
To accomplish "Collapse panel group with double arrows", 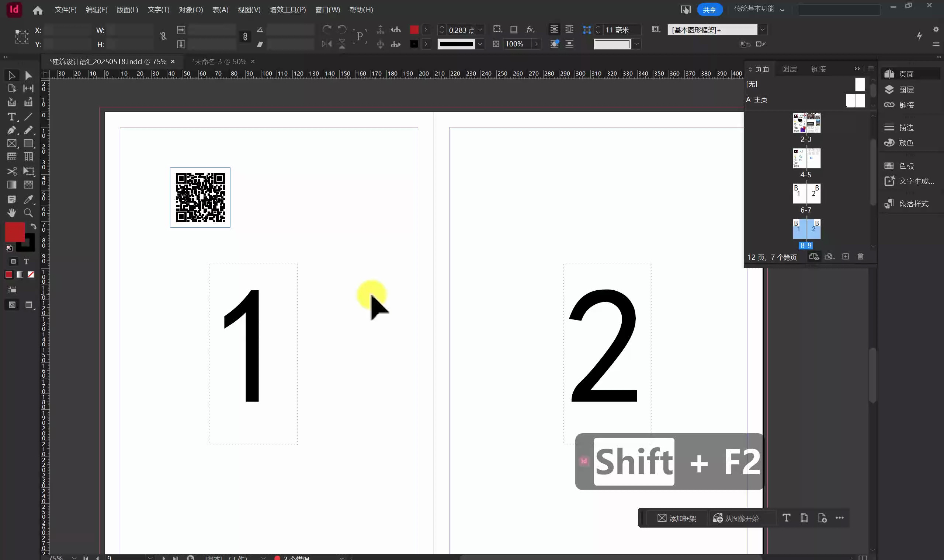I will [x=857, y=69].
